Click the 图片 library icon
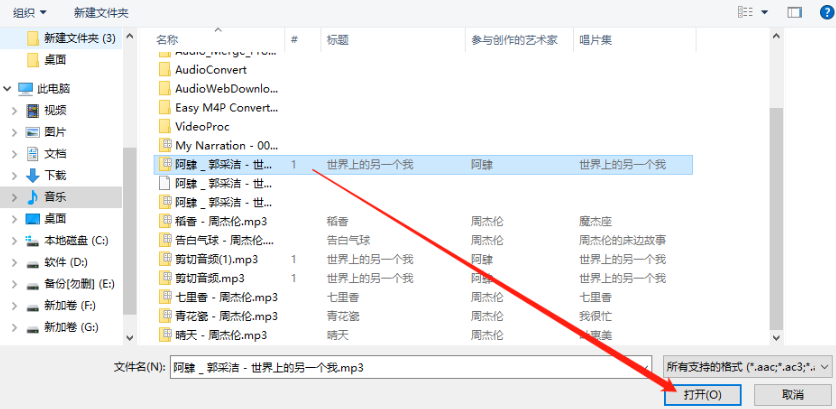The height and width of the screenshot is (409, 836). [33, 132]
